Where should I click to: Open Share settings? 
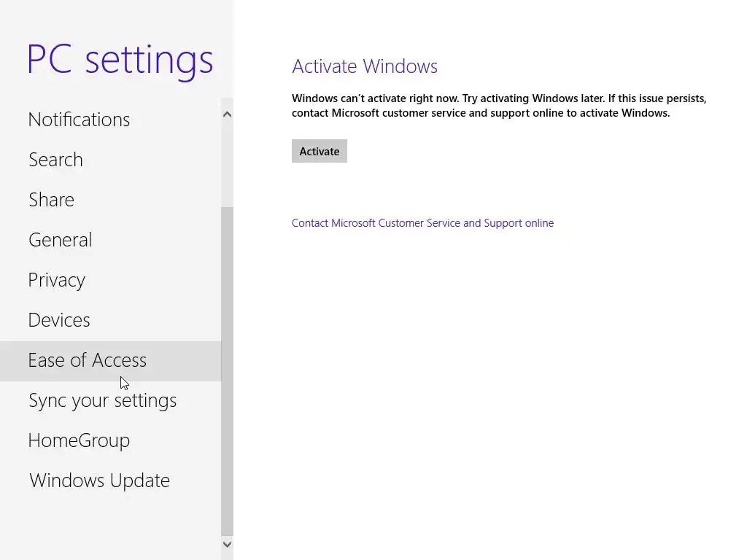click(111, 200)
